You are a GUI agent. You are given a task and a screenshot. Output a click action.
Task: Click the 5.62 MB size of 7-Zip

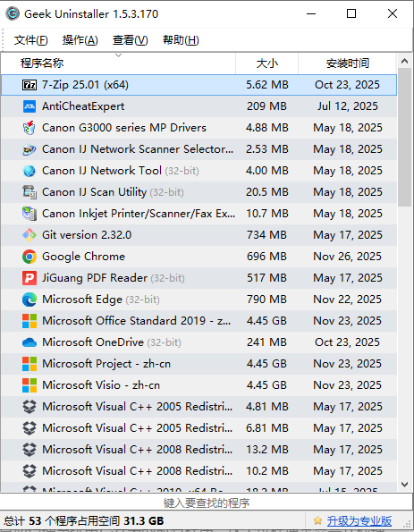pyautogui.click(x=267, y=85)
